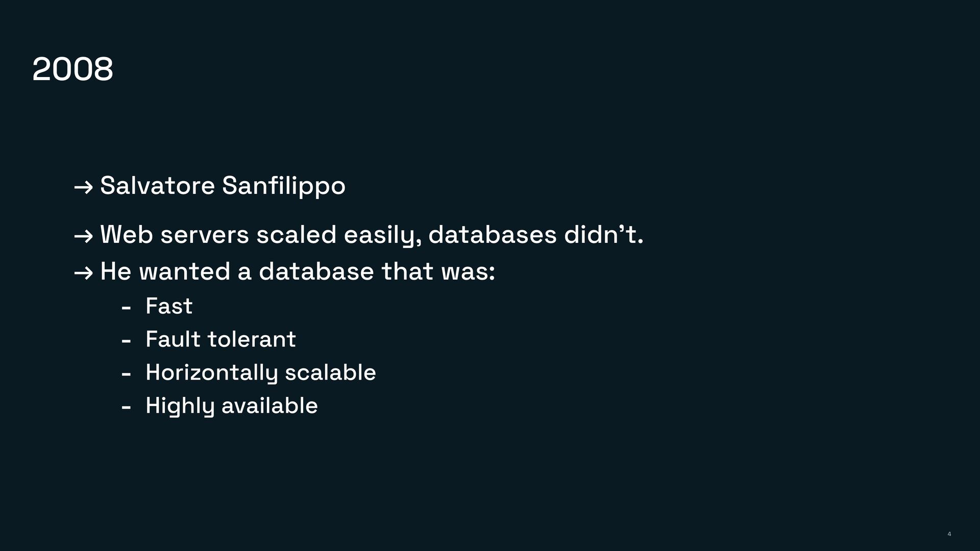Click the arrow bullet before He wanted
Screen dimensions: 980x551
click(83, 273)
